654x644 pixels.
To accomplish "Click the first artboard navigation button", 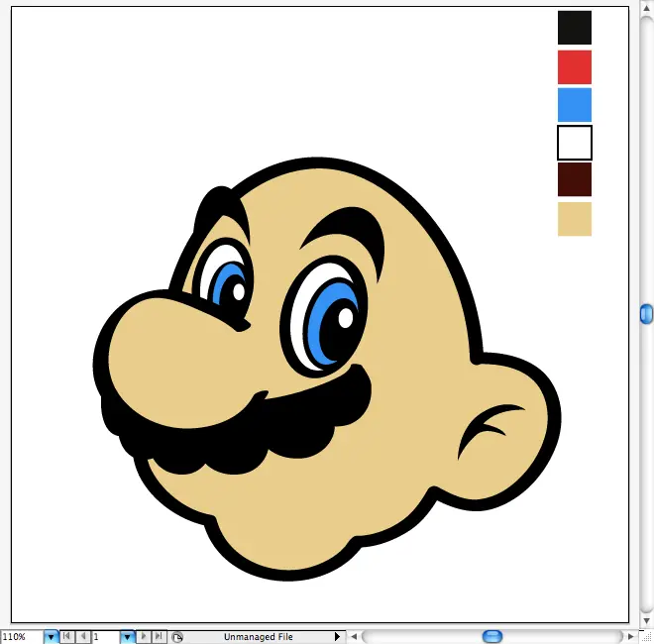I will coord(67,637).
